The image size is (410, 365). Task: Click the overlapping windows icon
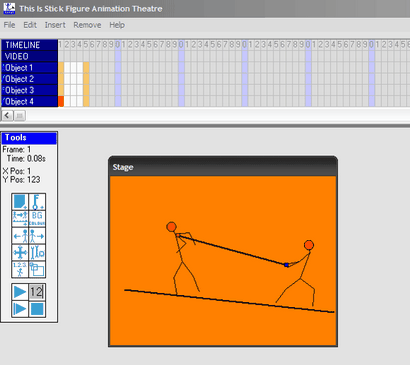point(37,269)
